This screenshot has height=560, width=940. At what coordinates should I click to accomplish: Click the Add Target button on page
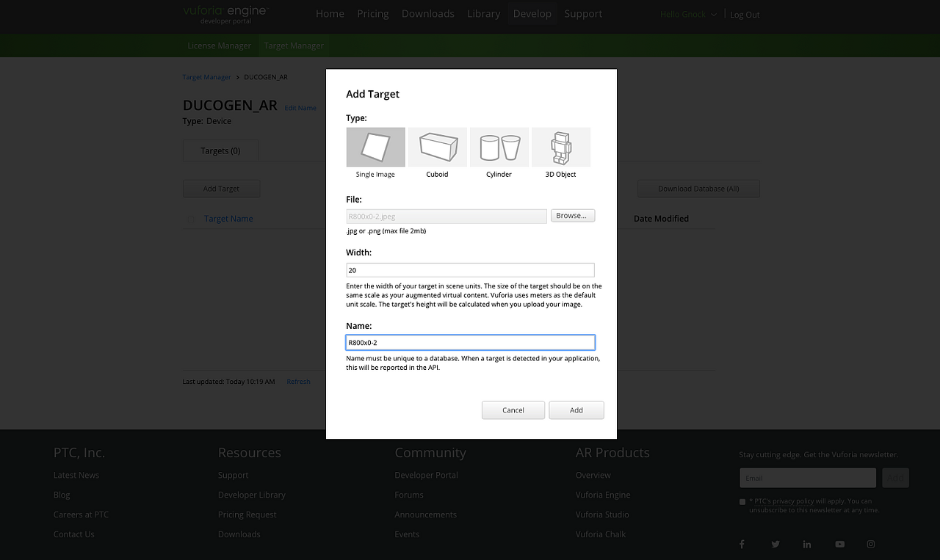click(x=221, y=189)
